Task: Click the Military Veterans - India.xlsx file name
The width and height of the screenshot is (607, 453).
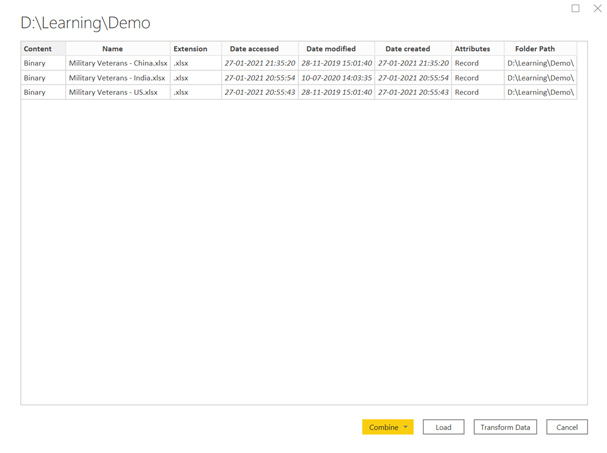Action: (116, 78)
